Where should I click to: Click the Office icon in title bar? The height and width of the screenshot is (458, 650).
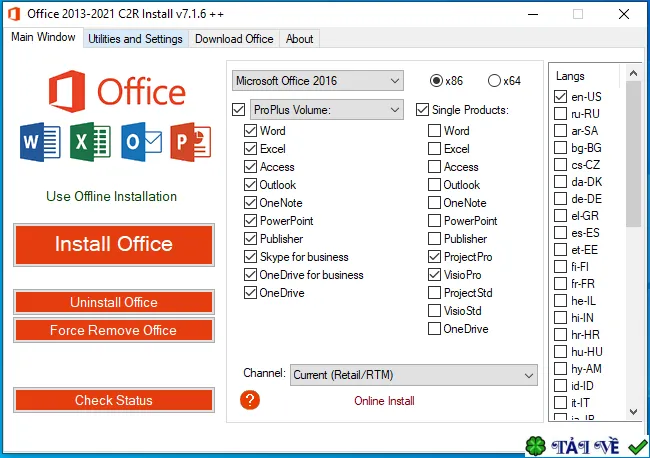pyautogui.click(x=14, y=14)
